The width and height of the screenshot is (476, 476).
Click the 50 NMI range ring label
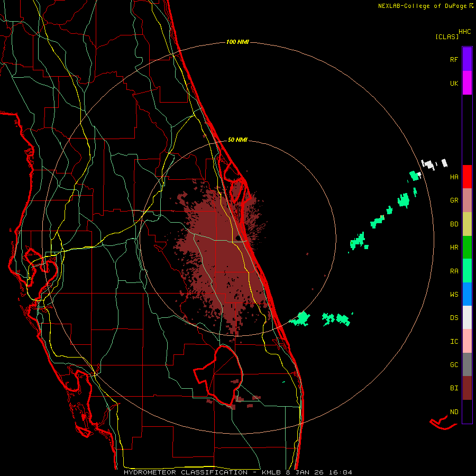pos(237,140)
